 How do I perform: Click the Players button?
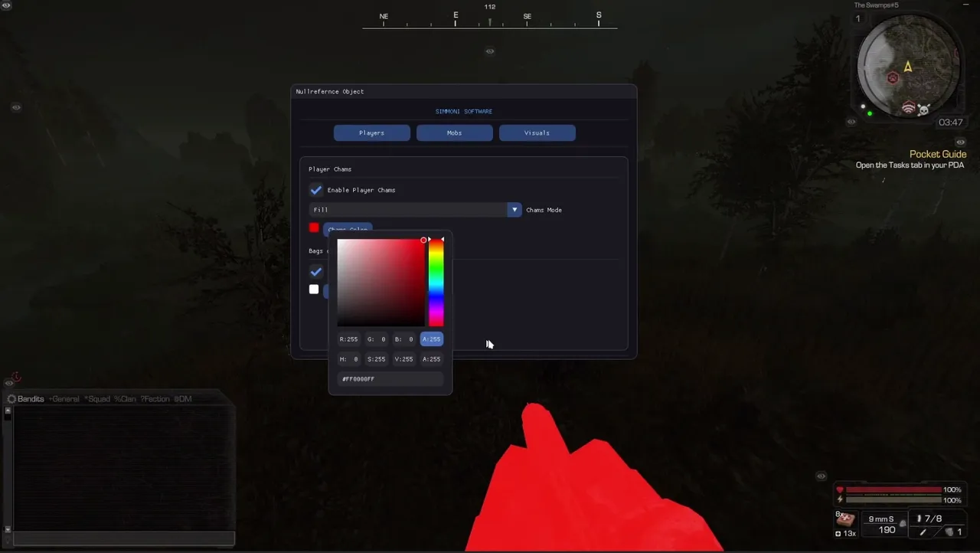[371, 133]
